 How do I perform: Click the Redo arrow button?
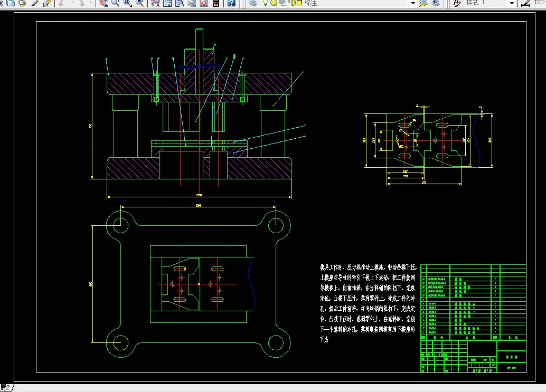[82, 3]
